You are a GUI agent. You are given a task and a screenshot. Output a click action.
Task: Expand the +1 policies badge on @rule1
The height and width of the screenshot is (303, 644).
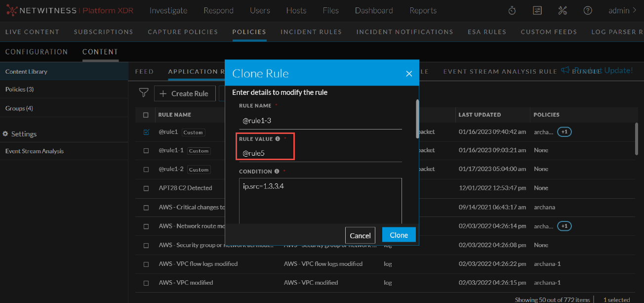[x=563, y=131]
